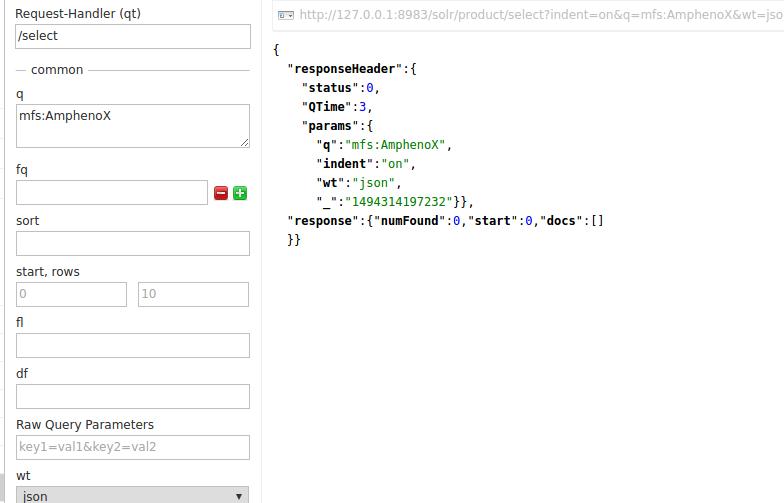This screenshot has width=784, height=503.
Task: Click the "params" key in the response
Action: [x=330, y=126]
